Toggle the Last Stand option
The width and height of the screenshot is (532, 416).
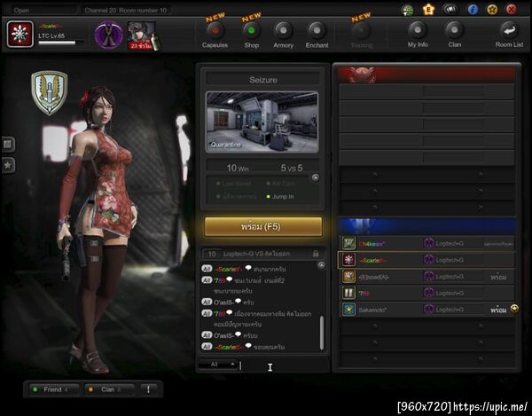pos(234,184)
